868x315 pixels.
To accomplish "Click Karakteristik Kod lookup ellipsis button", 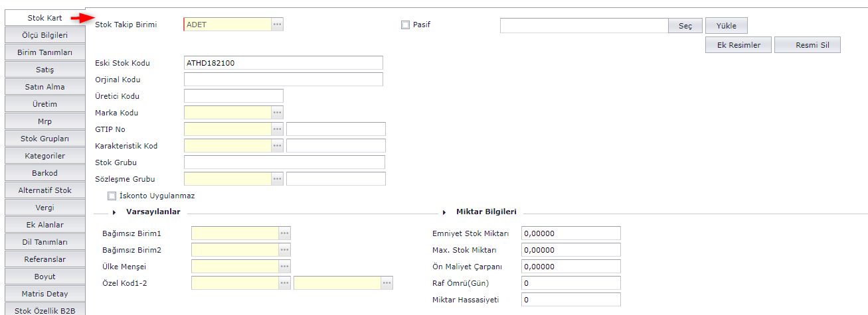I will click(277, 146).
